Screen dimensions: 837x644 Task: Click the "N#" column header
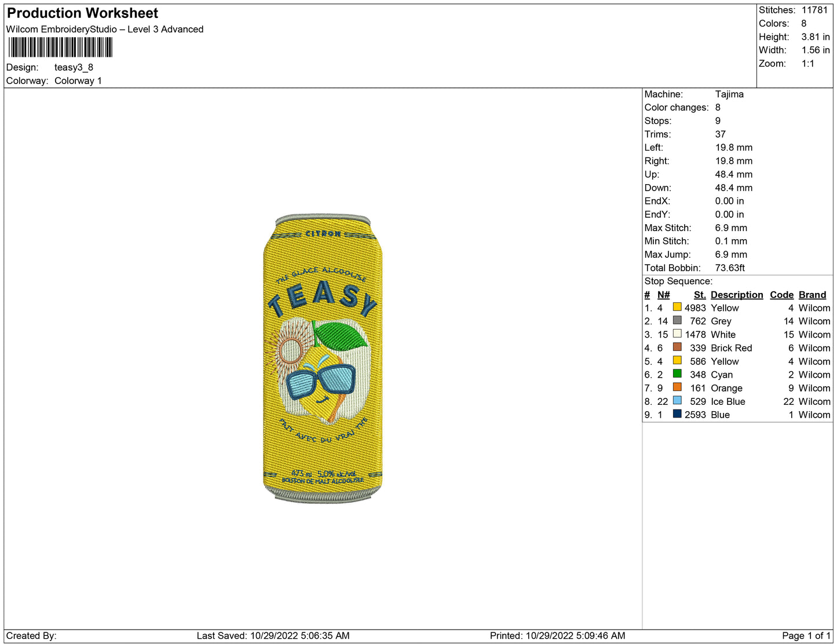663,294
